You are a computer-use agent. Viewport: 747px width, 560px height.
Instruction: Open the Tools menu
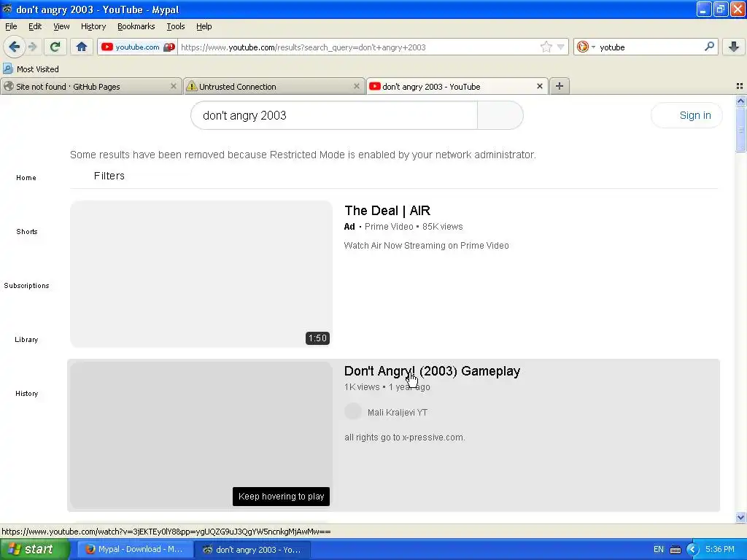point(175,26)
